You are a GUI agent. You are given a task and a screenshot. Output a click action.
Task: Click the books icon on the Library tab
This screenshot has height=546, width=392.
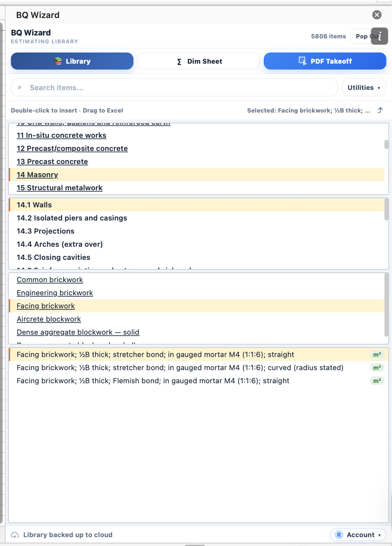[58, 61]
